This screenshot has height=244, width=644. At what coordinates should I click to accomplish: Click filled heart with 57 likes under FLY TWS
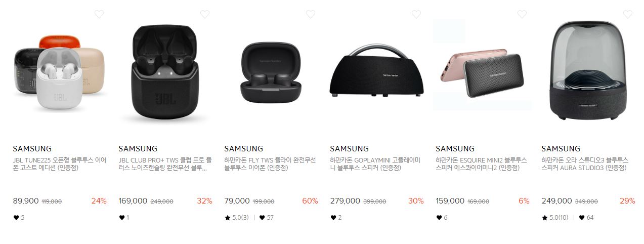pos(262,218)
